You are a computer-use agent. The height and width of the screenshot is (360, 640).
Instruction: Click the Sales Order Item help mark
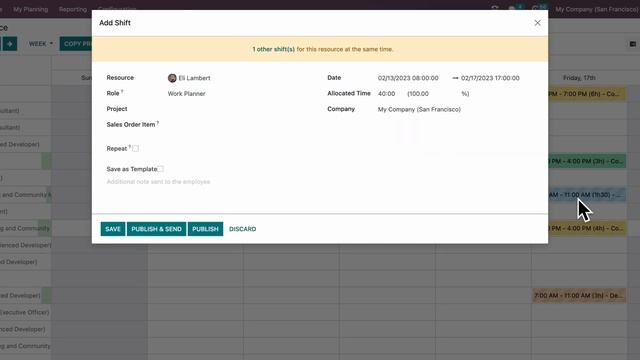[158, 122]
